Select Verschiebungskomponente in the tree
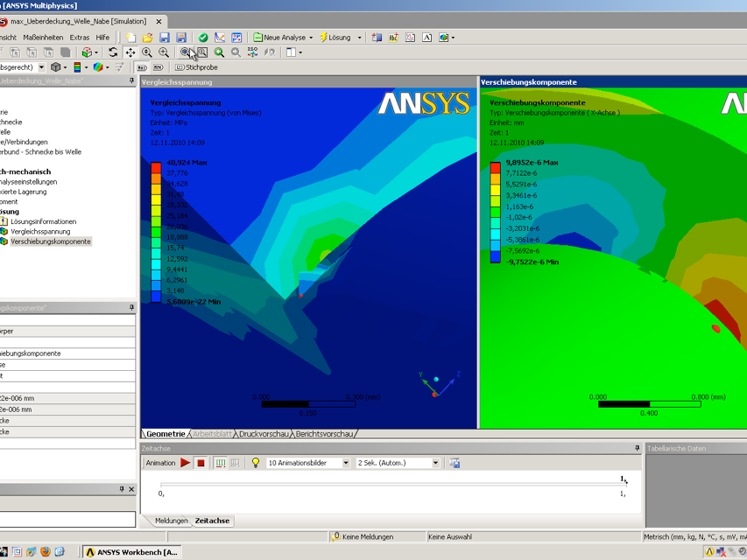 point(51,241)
